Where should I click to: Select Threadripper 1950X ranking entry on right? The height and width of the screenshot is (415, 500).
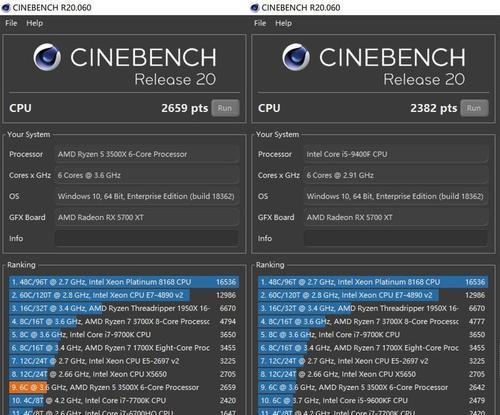pyautogui.click(x=373, y=308)
